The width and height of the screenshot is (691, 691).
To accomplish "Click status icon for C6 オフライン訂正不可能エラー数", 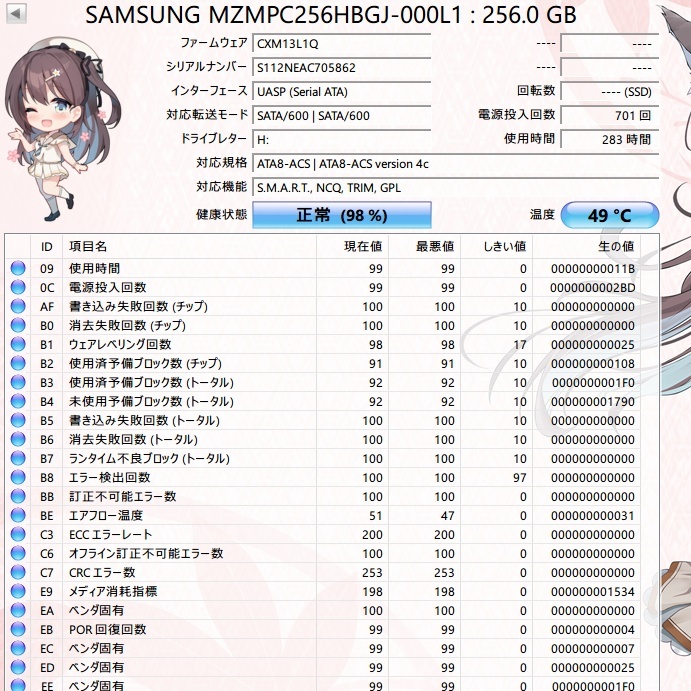I will 18,553.
